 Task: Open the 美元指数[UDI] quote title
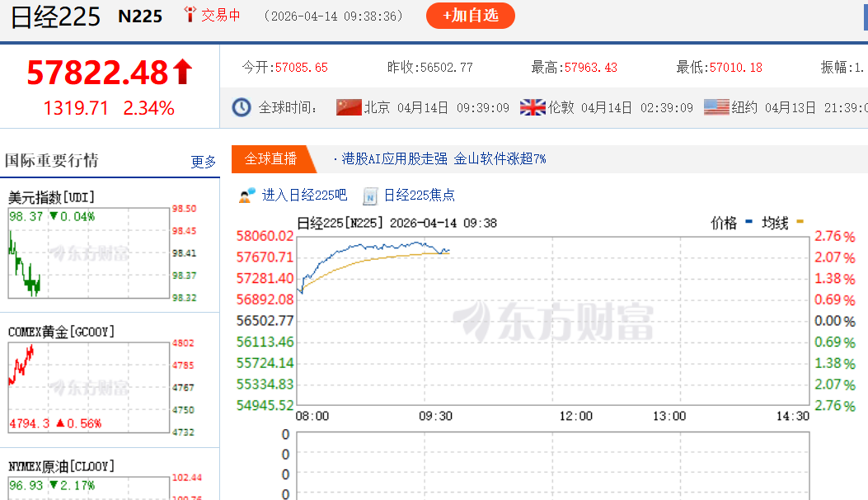(51, 197)
